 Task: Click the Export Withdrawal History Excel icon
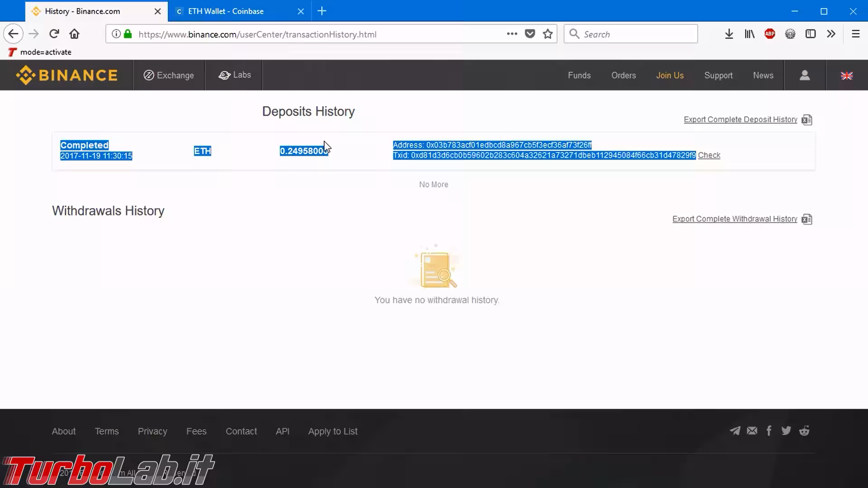[x=807, y=219]
